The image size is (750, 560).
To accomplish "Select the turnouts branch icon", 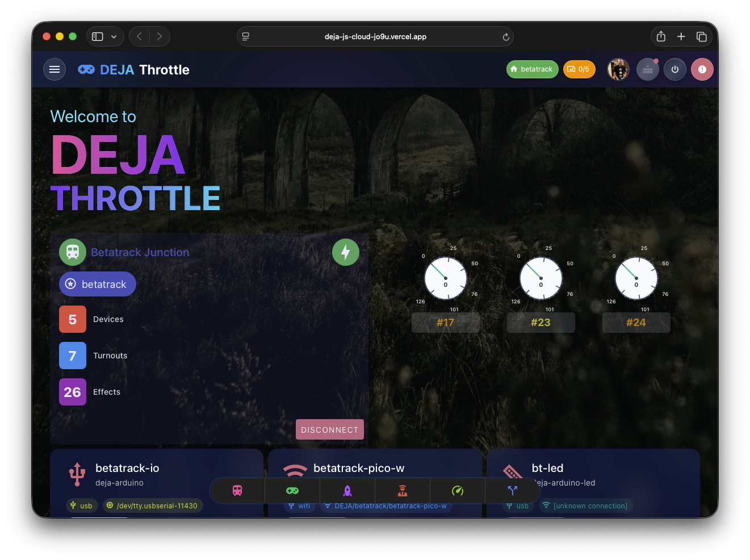I will point(512,490).
